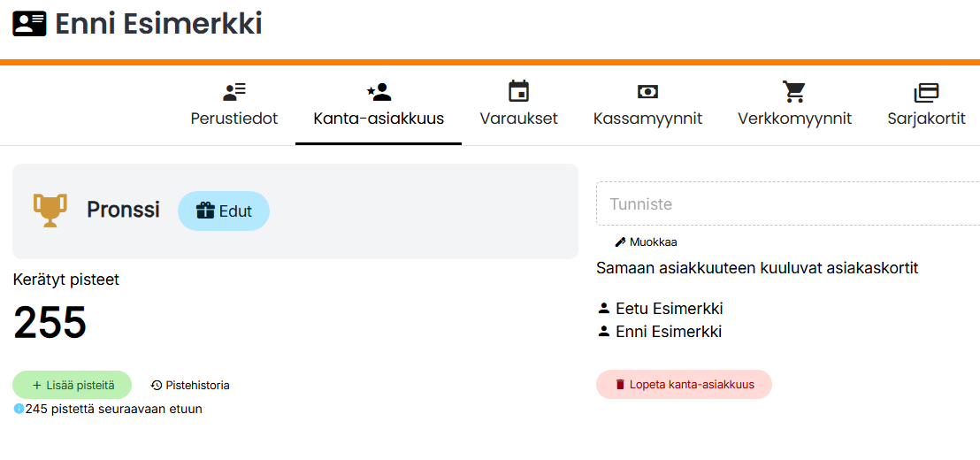This screenshot has height=460, width=980.
Task: Open the Sarjakortit tab
Action: coord(926,106)
